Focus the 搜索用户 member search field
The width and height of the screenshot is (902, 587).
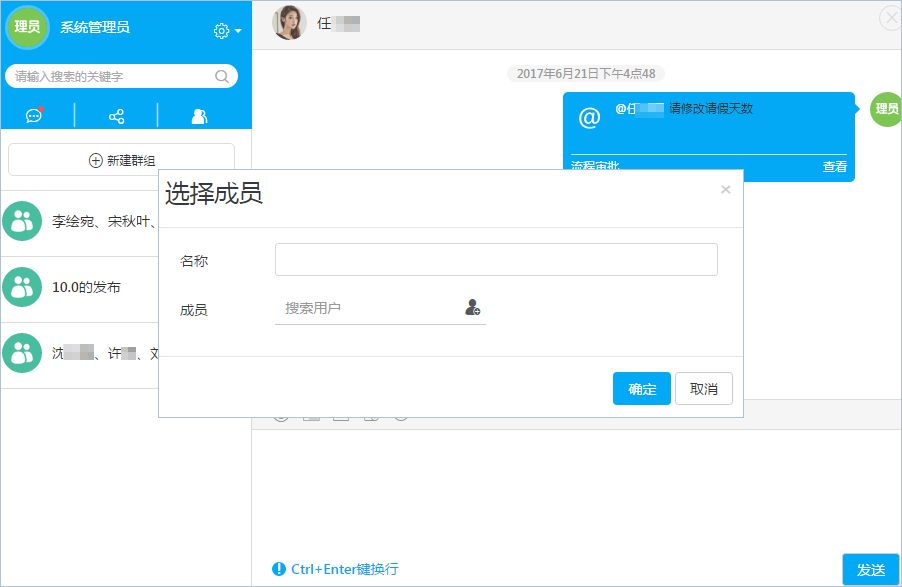tap(368, 308)
